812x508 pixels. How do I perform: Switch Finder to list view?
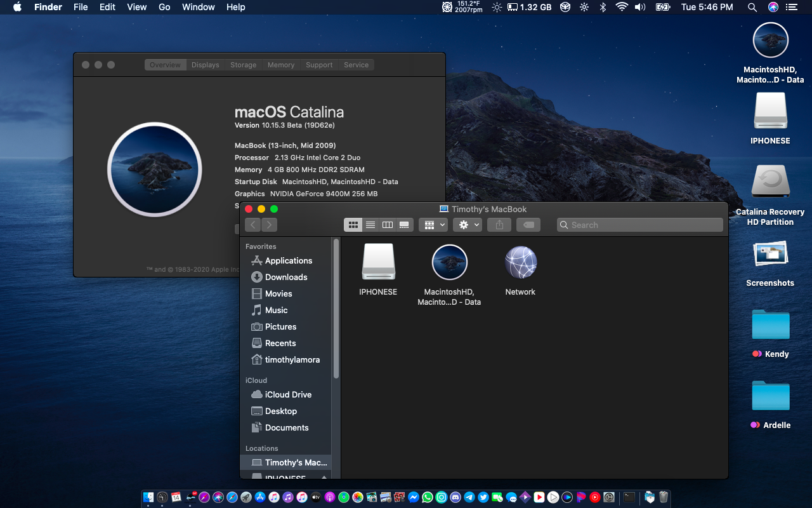click(370, 225)
